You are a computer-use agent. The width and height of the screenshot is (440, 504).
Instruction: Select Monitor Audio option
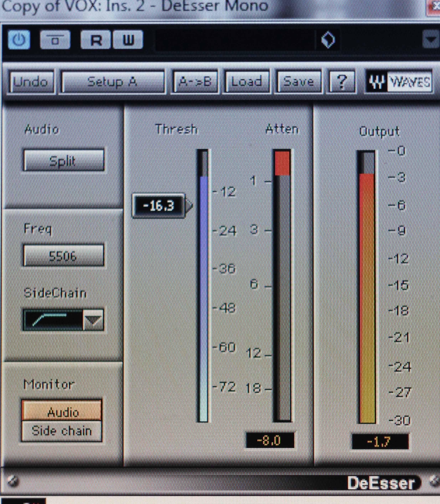[62, 410]
